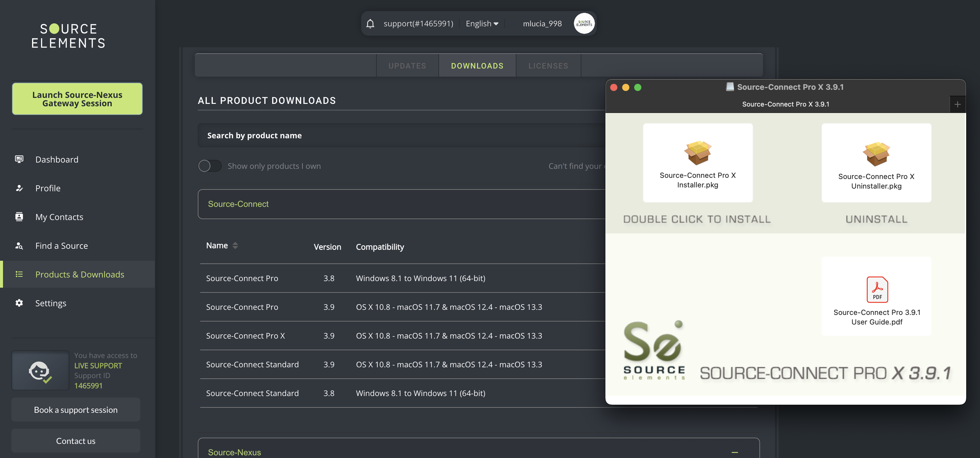
Task: Click the My Contacts icon
Action: pos(19,217)
